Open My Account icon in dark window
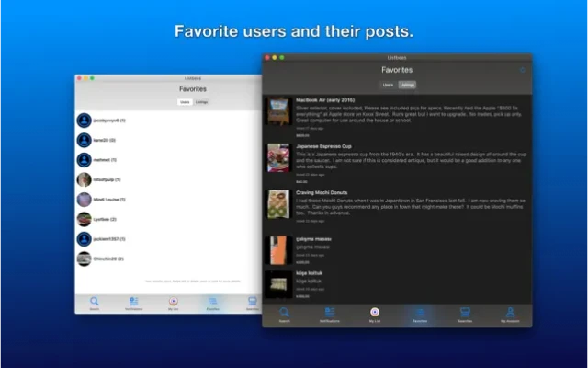Screen dimensions: 588x368 (x=510, y=314)
